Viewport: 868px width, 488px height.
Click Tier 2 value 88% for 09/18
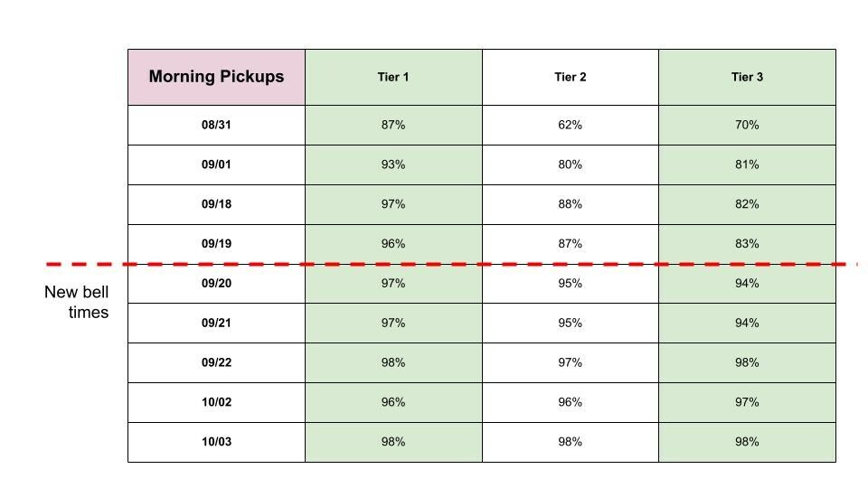pos(571,204)
